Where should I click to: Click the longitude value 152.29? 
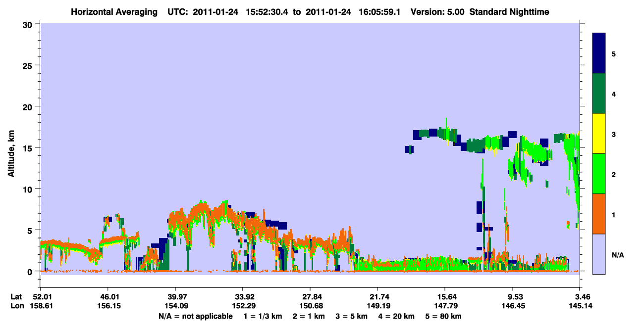pos(243,306)
